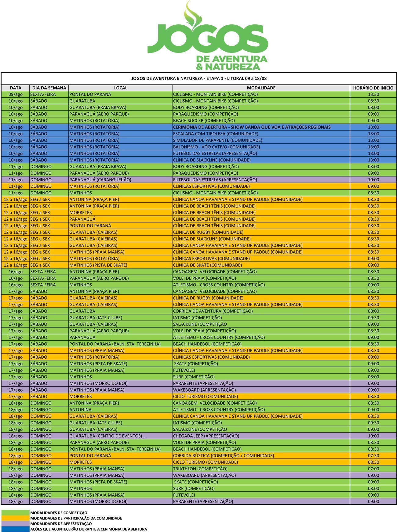397x532 pixels.
Task: Click 'ANTONINA' in the 18/ago Cross Country row
Action: pos(121,410)
